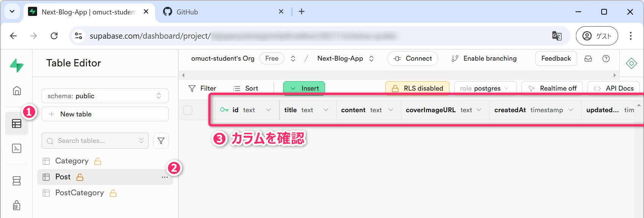This screenshot has height=218, width=644.
Task: Open the help question mark icon
Action: tap(606, 58)
